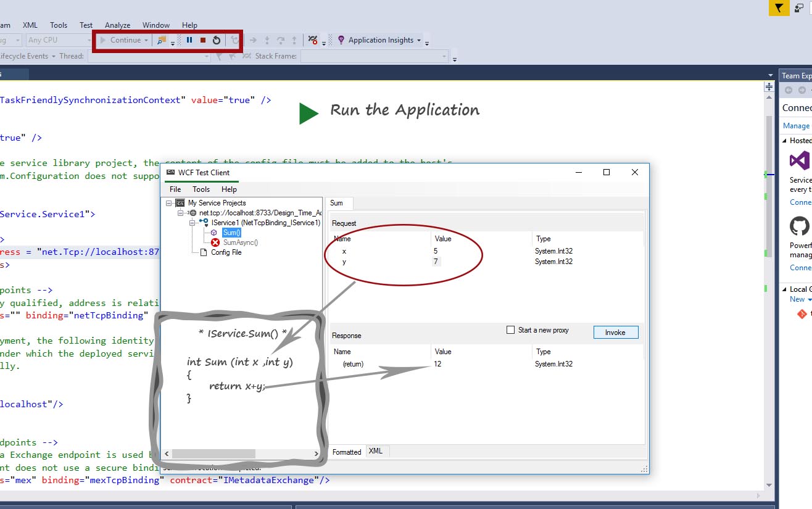Click the Step Into icon
This screenshot has width=812, height=509.
point(267,40)
